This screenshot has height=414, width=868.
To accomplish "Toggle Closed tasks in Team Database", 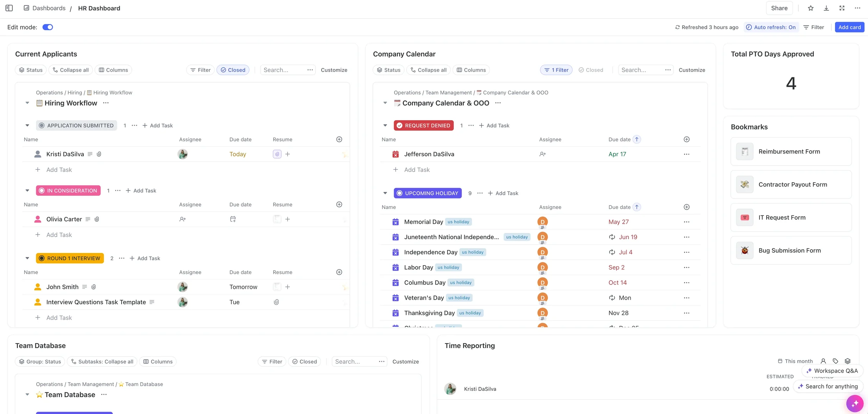I will click(x=305, y=362).
